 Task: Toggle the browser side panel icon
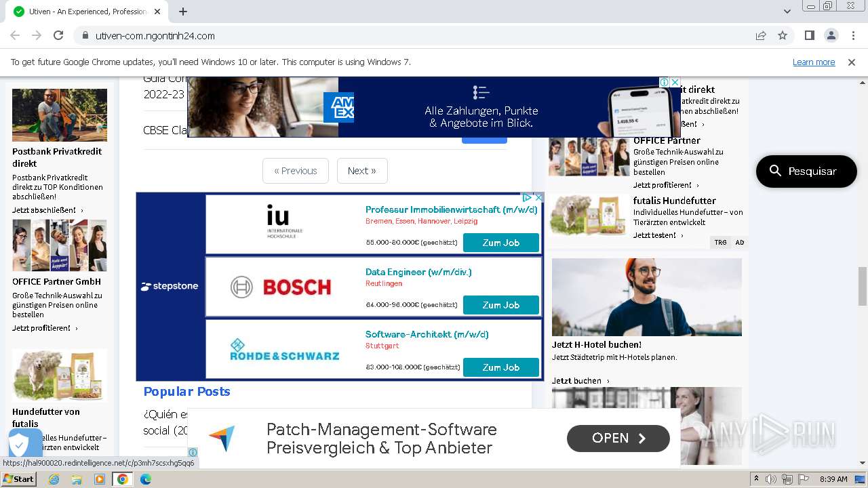[810, 35]
